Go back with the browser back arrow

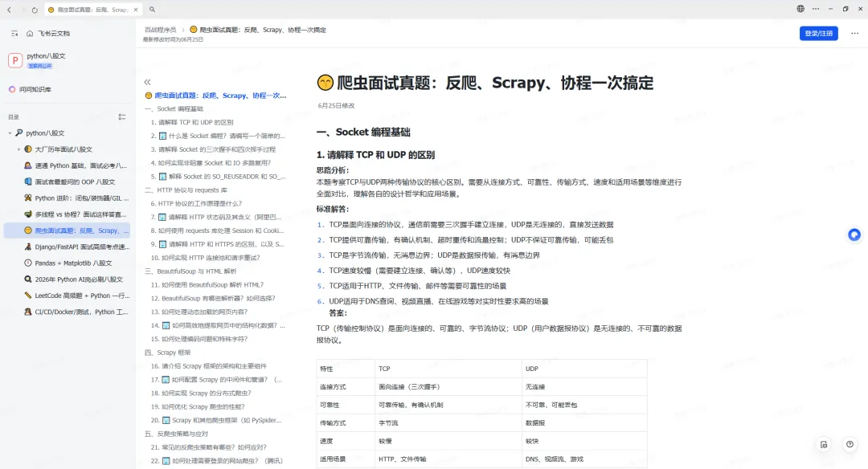9,10
